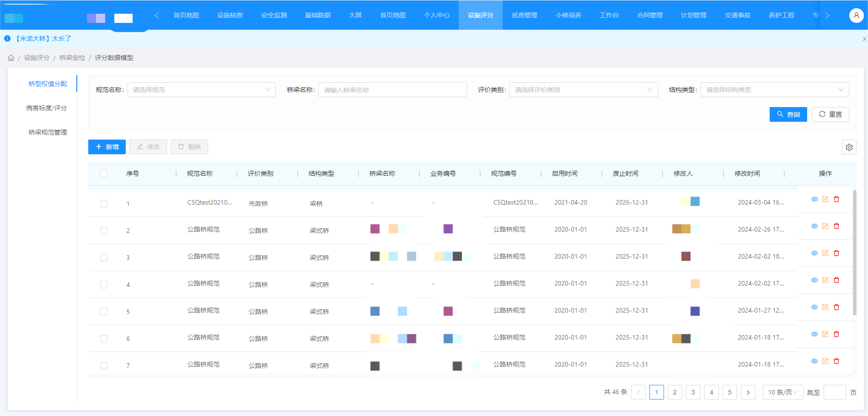Open the 安全监测 top tab
The image size is (868, 416).
click(274, 15)
